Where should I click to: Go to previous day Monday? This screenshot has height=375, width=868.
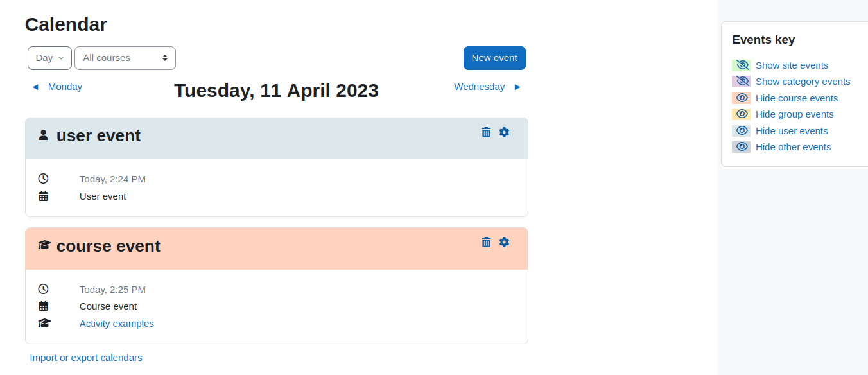click(65, 87)
